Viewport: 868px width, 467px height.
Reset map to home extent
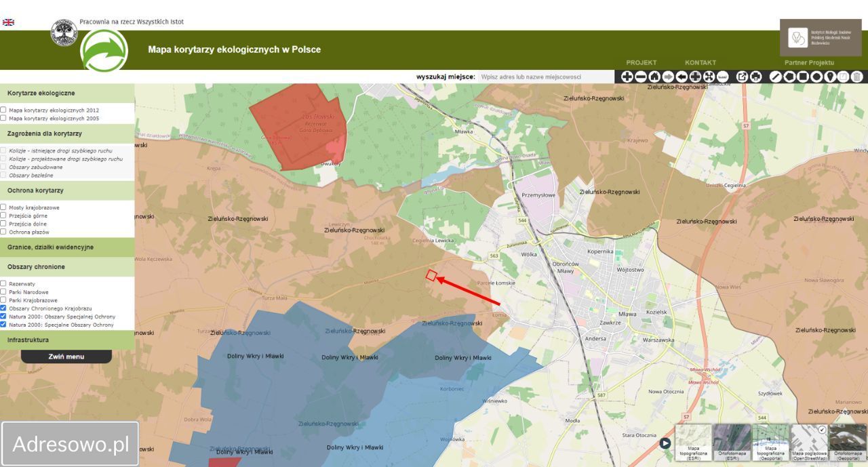point(654,77)
